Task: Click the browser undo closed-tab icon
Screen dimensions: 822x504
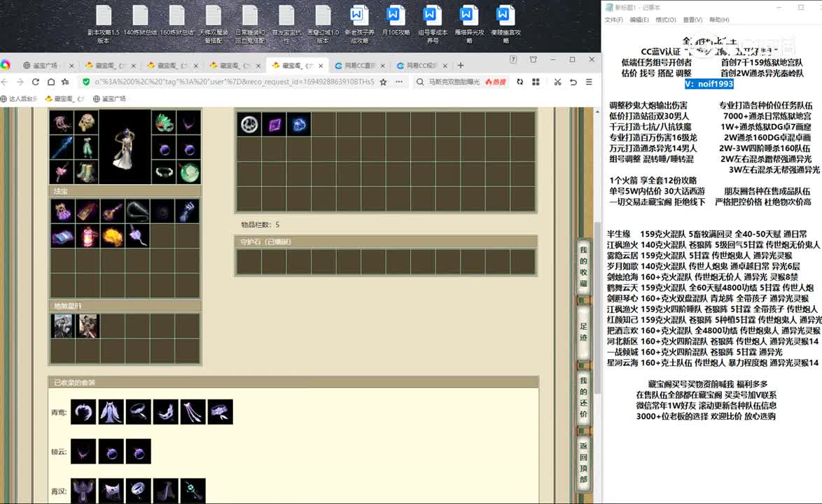Action: point(573,82)
